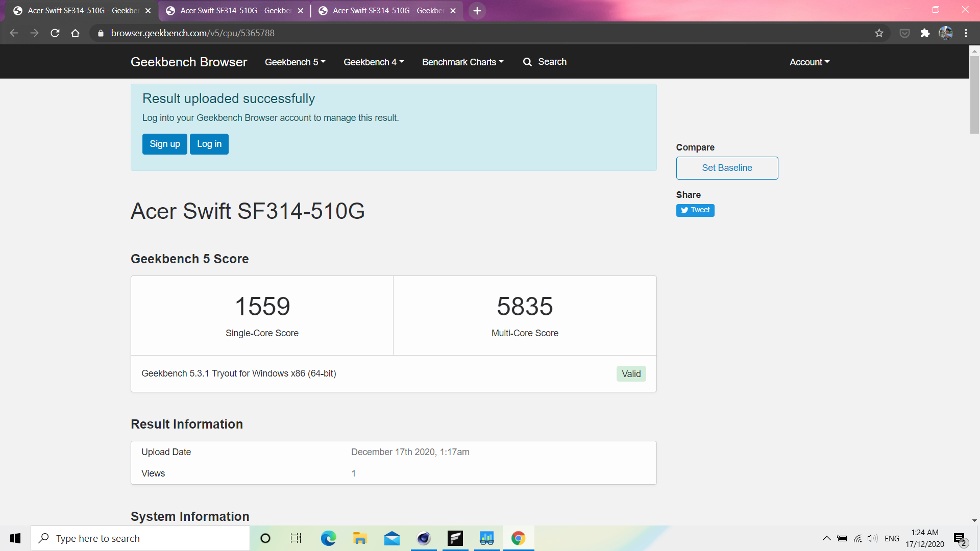This screenshot has height=551, width=980.
Task: Launch Microsoft Edge from taskbar
Action: pos(329,538)
